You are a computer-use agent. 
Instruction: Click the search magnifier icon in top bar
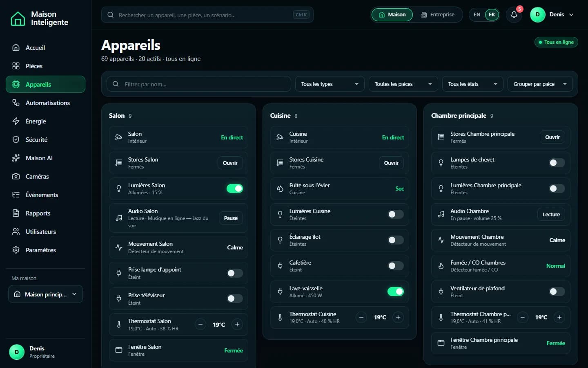tap(110, 15)
